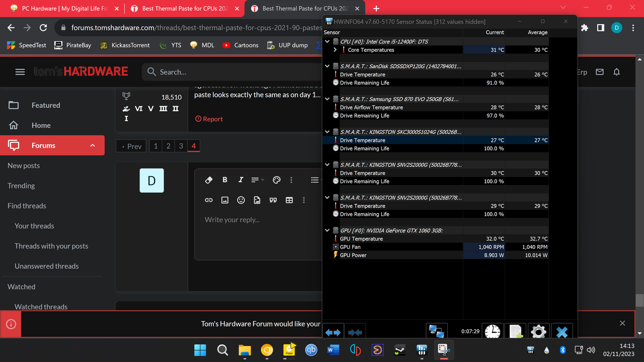Open qBittorrent from the taskbar
Screen dimensions: 644x362
click(x=311, y=350)
